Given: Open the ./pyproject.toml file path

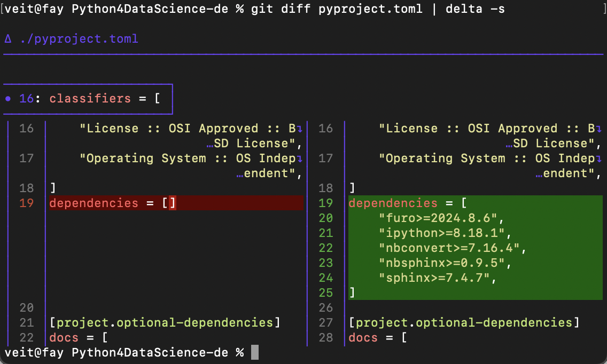Looking at the screenshot, I should pyautogui.click(x=79, y=38).
